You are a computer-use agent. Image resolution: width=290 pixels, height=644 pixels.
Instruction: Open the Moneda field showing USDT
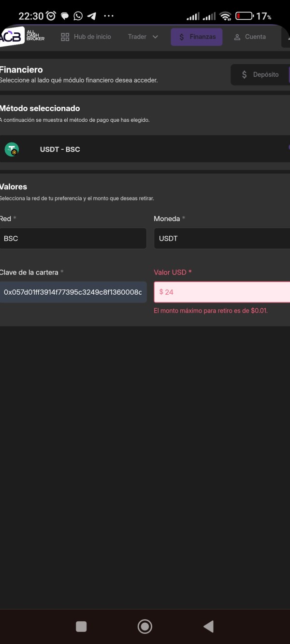point(222,239)
